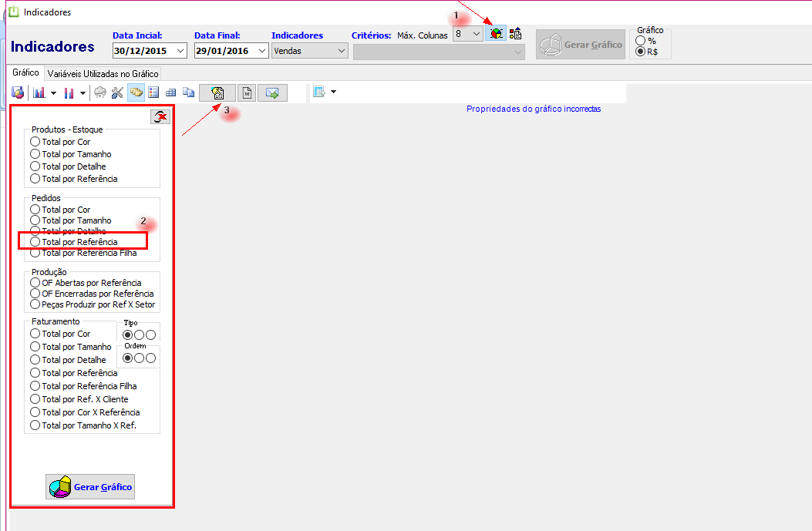Choose OF Abertas por Referência
Viewport: 812px width, 531px height.
(35, 283)
